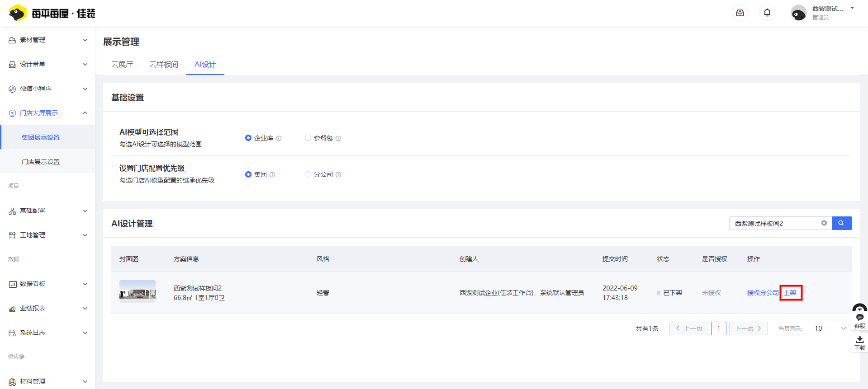Click the 上架 link
Screen dimensions: 868x389
click(790, 293)
